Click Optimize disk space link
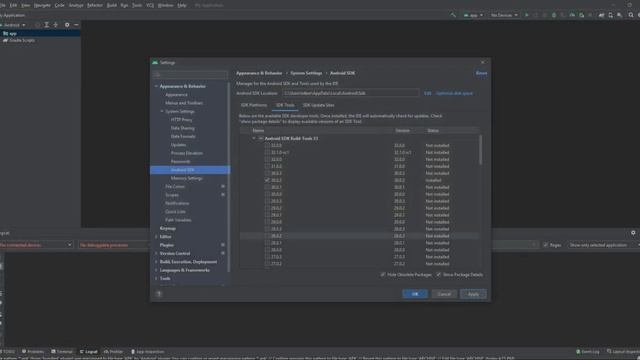The width and height of the screenshot is (640, 360). [x=454, y=93]
